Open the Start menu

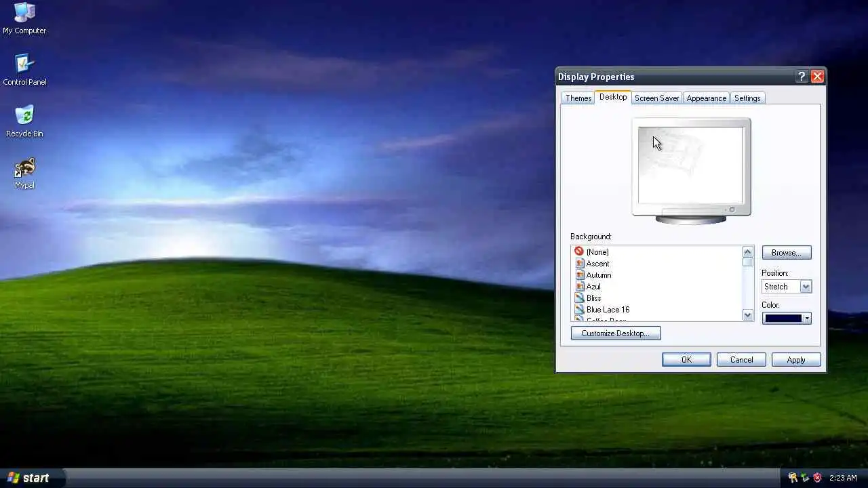pos(31,478)
